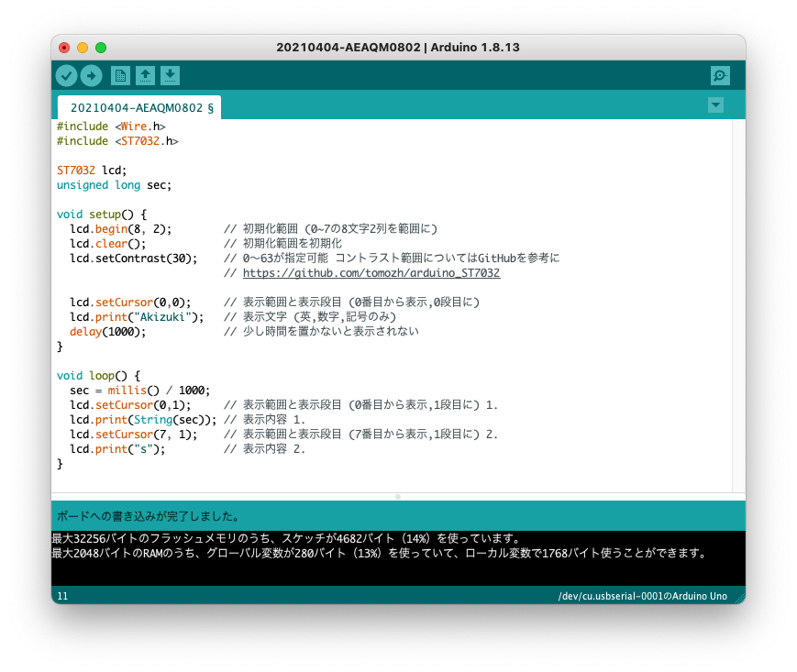Click the line number 11 status indicator

click(x=61, y=595)
